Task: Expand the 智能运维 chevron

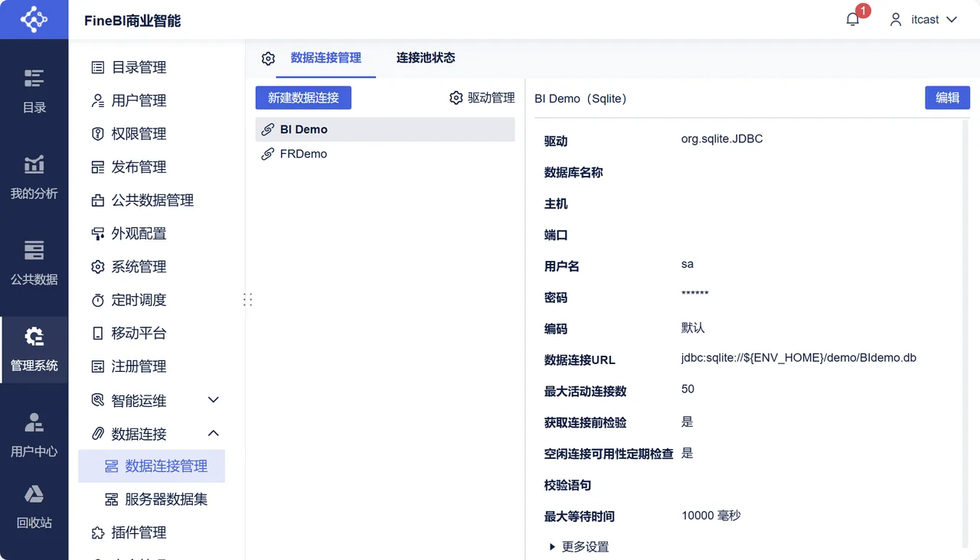Action: (x=214, y=400)
